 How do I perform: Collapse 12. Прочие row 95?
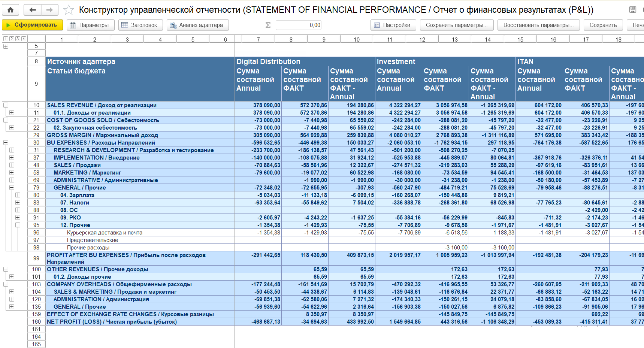pos(18,225)
